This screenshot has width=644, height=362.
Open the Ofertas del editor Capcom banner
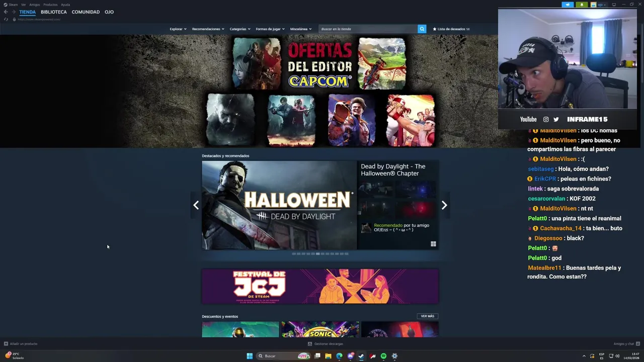(x=320, y=92)
